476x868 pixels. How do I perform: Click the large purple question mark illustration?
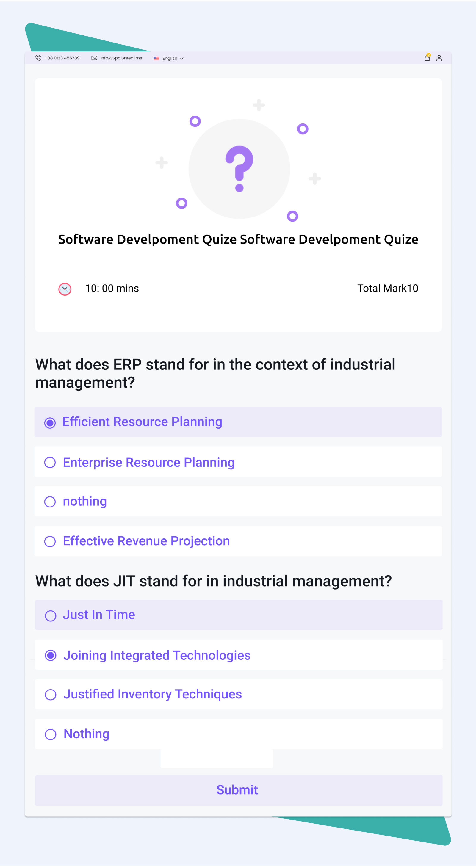tap(239, 168)
